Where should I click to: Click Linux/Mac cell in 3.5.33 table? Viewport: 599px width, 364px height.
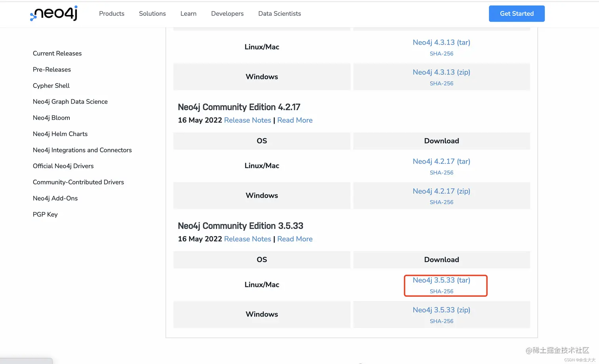click(x=262, y=284)
